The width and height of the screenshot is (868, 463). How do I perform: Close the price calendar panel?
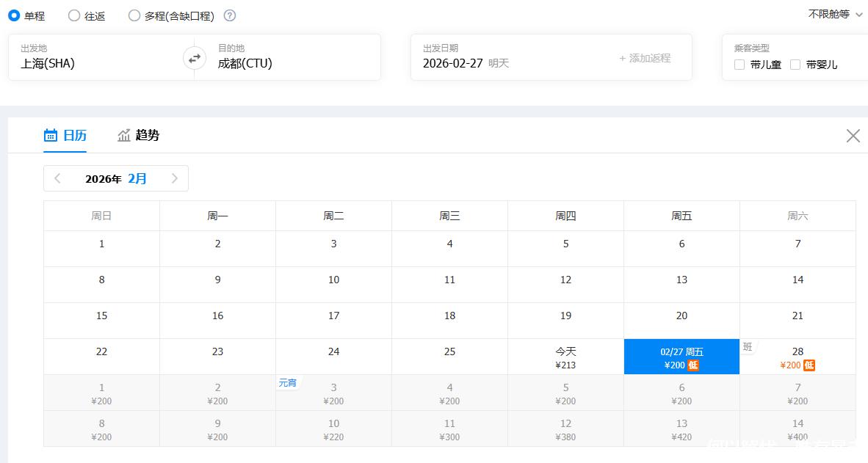(x=853, y=136)
